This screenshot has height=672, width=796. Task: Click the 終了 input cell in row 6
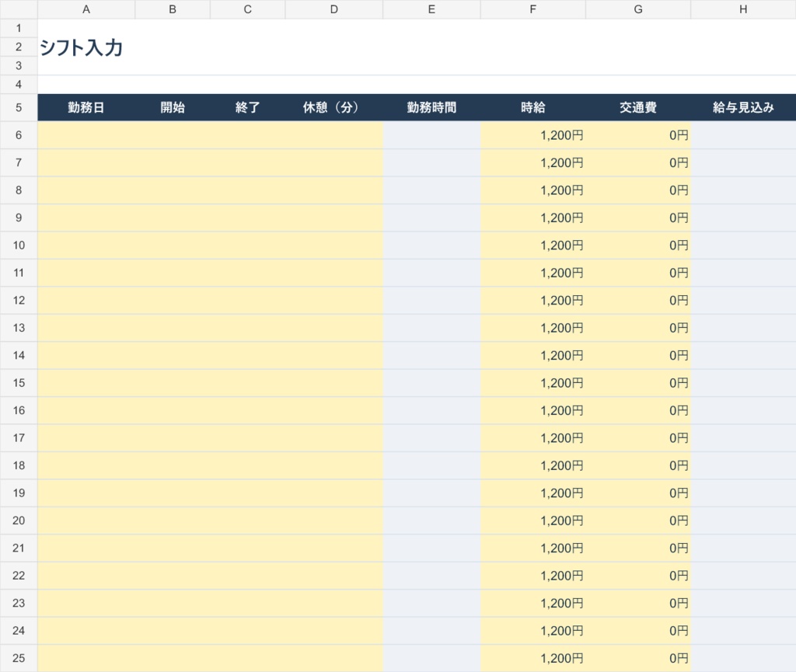pyautogui.click(x=248, y=135)
